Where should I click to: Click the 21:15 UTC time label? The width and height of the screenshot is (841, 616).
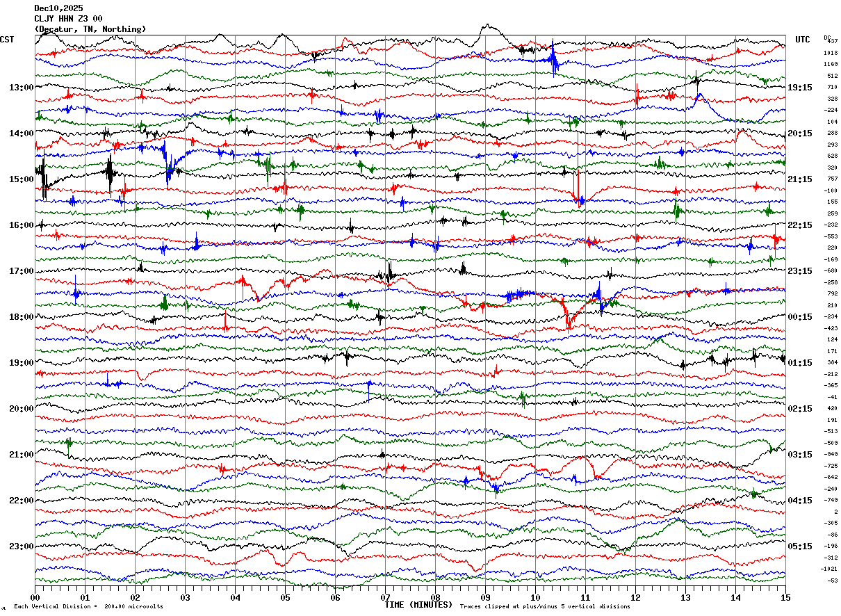(800, 179)
